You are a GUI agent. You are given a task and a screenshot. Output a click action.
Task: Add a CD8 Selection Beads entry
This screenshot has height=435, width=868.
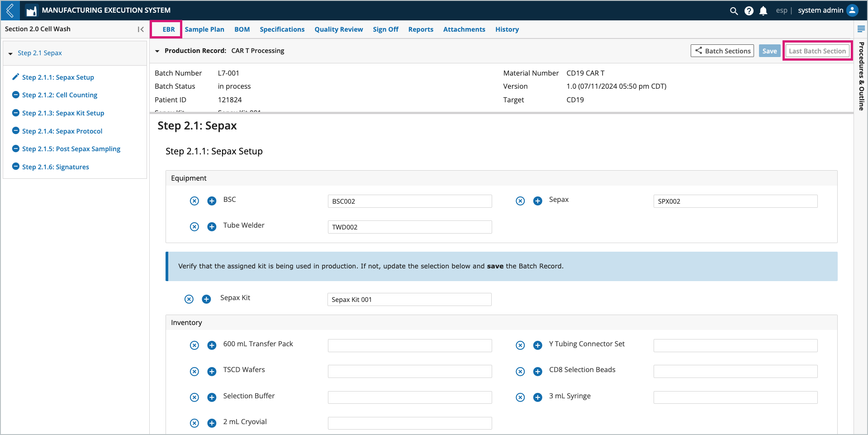click(538, 372)
